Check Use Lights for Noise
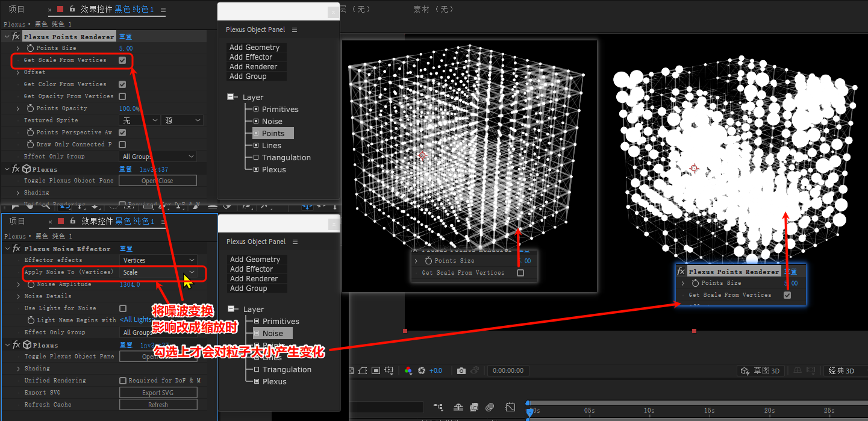 tap(123, 308)
